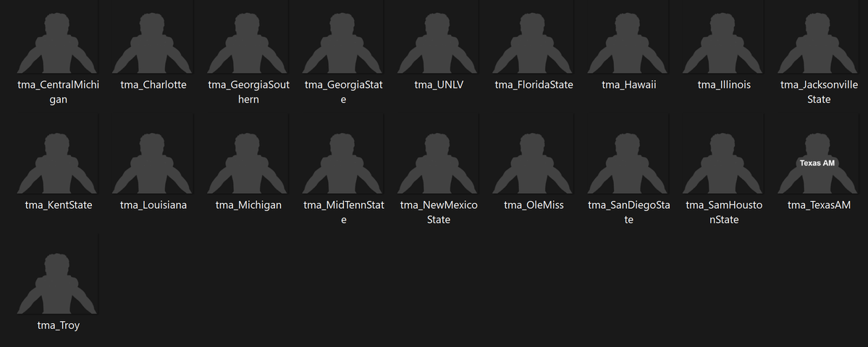Click the tma_MidTennState silhouette icon
This screenshot has width=868, height=347.
tap(343, 163)
